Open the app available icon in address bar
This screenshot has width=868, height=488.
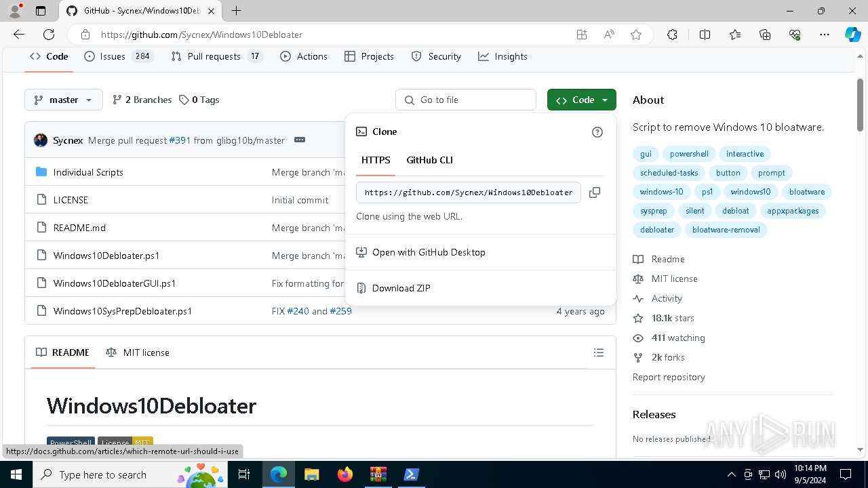[582, 35]
